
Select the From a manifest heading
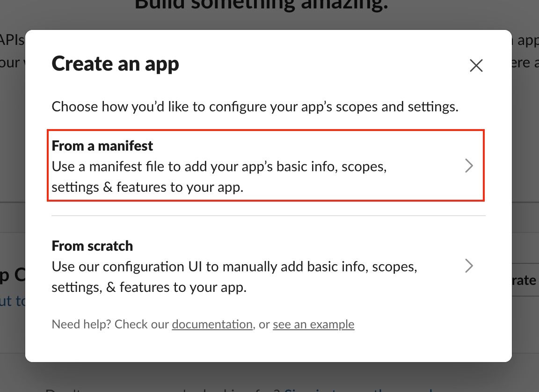pos(102,146)
